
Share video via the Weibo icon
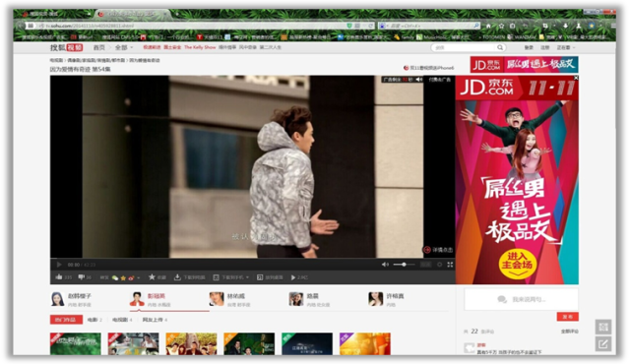[131, 277]
